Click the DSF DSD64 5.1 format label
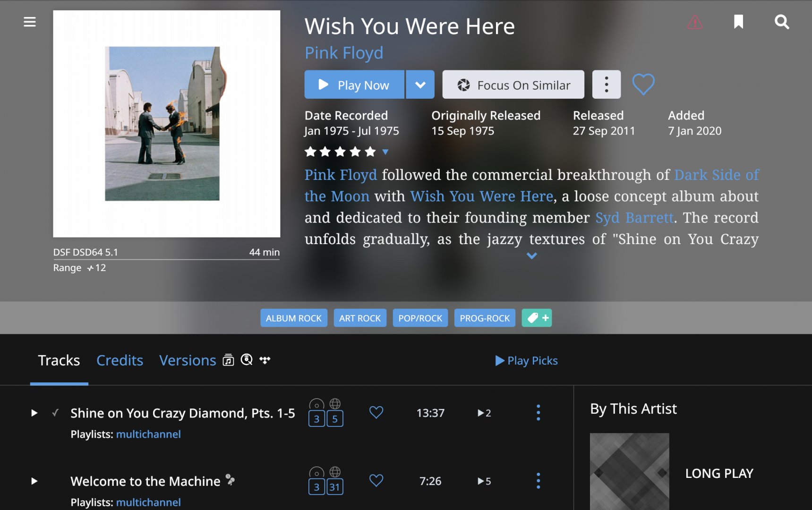This screenshot has width=812, height=510. click(x=85, y=252)
